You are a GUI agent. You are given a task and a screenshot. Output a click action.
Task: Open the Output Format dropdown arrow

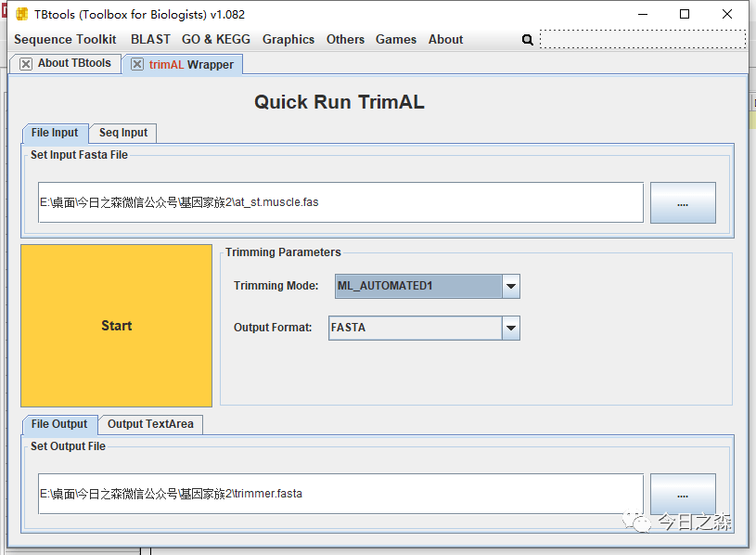510,329
